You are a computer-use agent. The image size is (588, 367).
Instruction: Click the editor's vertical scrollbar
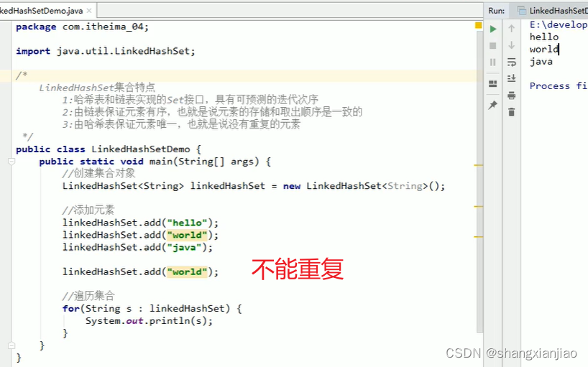pos(479,182)
